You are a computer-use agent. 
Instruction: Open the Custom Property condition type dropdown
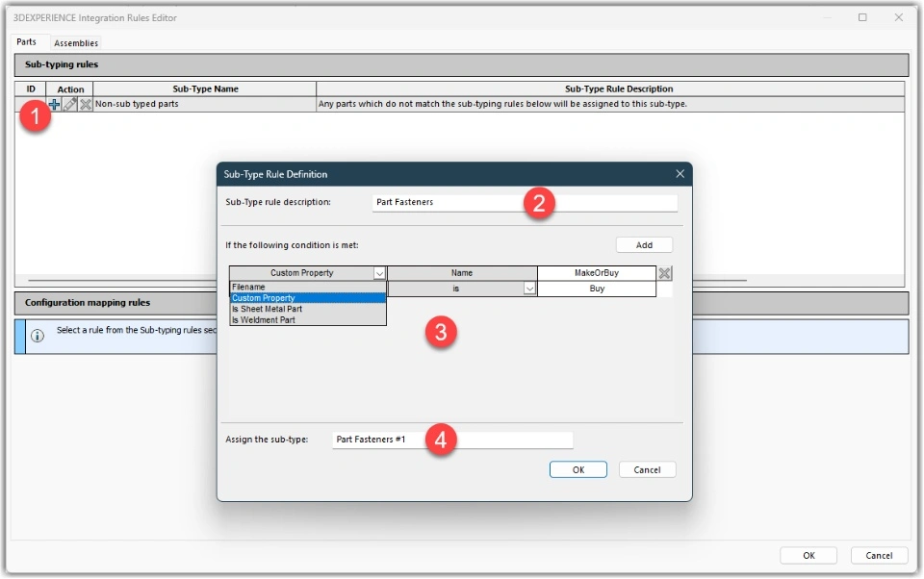coord(379,273)
